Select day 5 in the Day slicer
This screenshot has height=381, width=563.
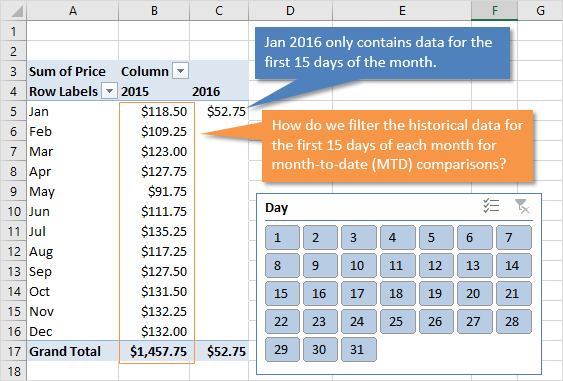click(x=436, y=237)
